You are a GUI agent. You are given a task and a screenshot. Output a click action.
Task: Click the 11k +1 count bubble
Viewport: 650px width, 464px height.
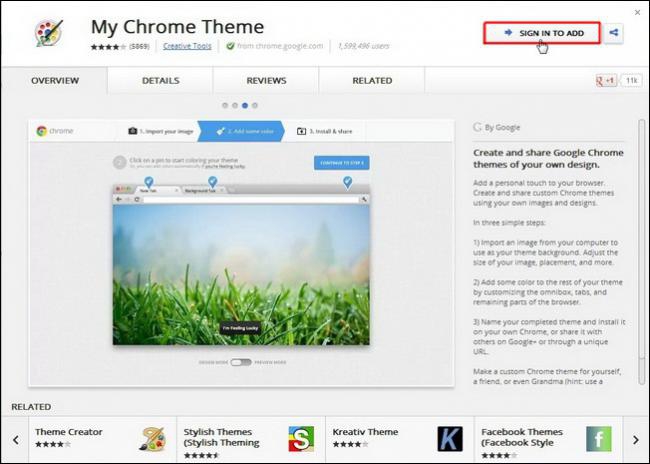coord(631,80)
